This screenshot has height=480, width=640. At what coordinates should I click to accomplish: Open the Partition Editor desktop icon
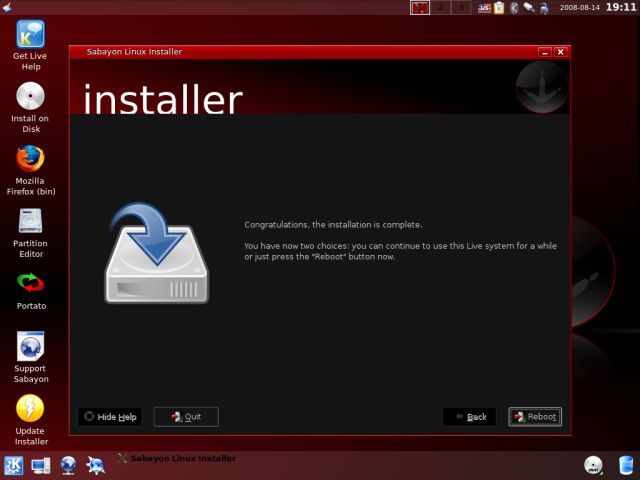[x=30, y=221]
